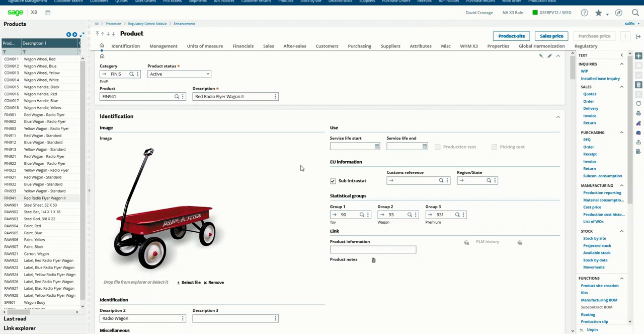Click the pencil edit icon in header
The height and width of the screenshot is (334, 644).
549,56
